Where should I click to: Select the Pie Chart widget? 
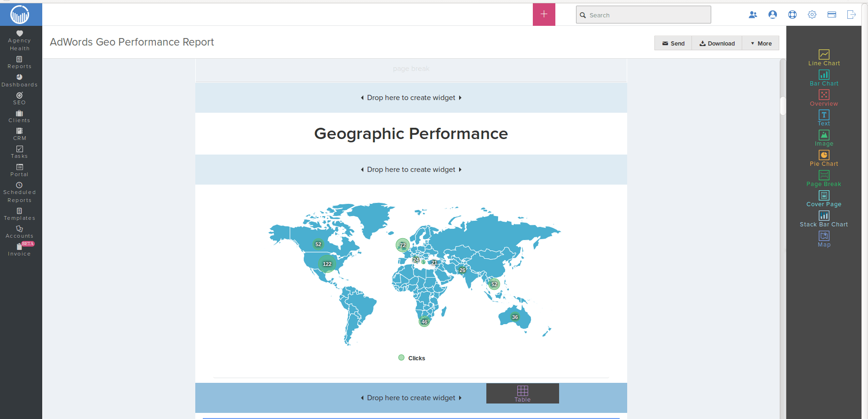pyautogui.click(x=824, y=158)
